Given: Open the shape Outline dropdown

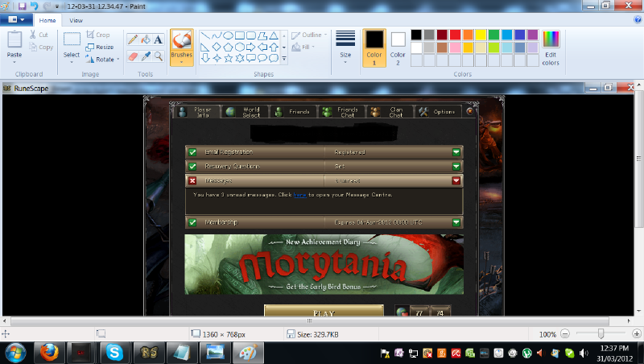Looking at the screenshot, I should (309, 35).
